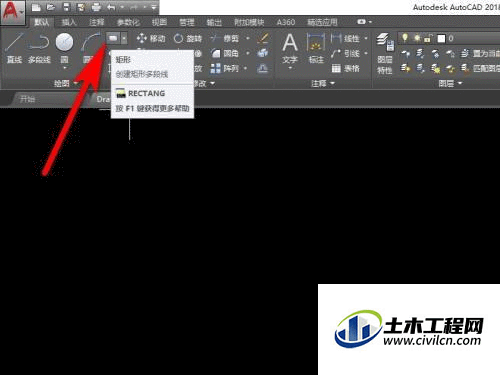Click the Open file quick-access icon
Image resolution: width=500 pixels, height=375 pixels.
pyautogui.click(x=51, y=7)
